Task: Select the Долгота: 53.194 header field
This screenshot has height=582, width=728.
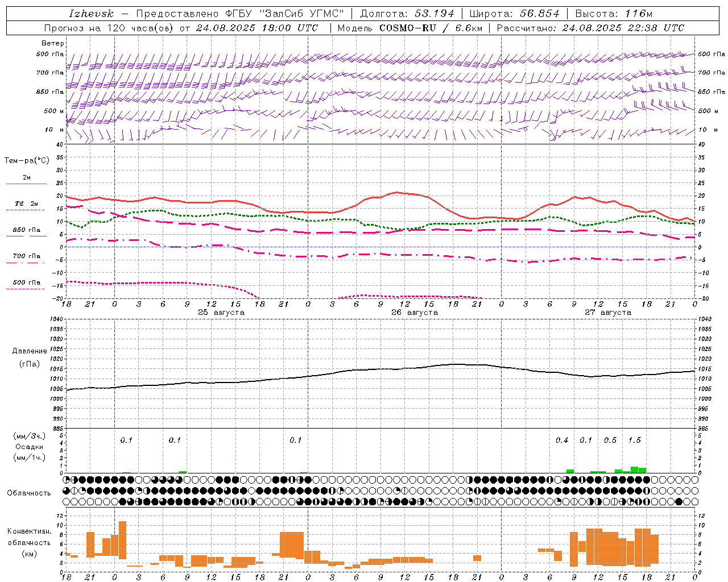Action: (x=407, y=14)
